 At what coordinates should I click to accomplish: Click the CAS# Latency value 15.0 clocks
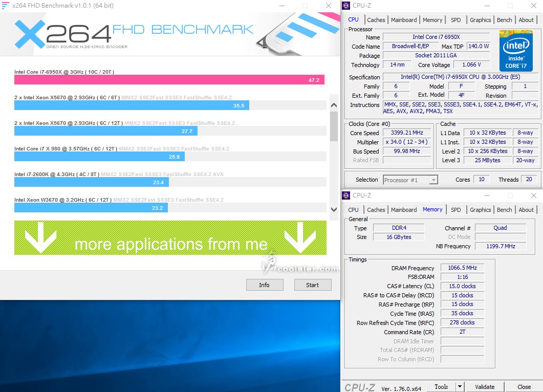462,286
